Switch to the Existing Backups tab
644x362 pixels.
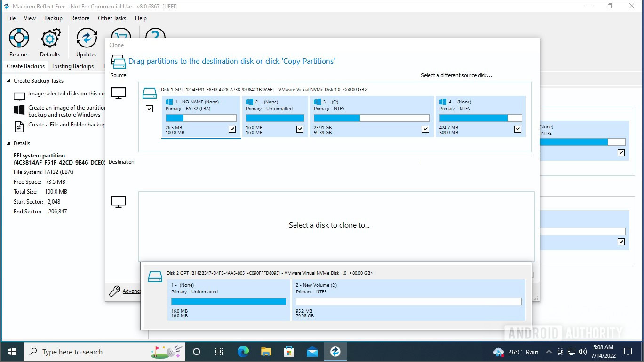(x=73, y=66)
